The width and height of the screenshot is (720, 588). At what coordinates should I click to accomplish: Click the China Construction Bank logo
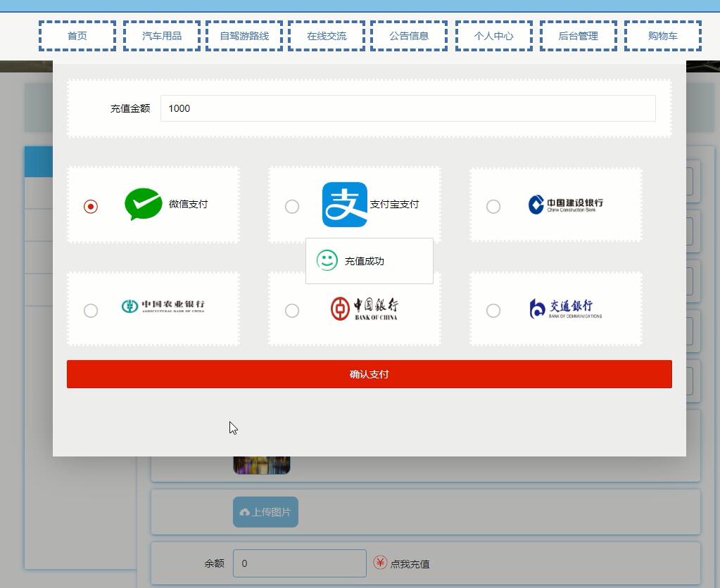pyautogui.click(x=565, y=205)
